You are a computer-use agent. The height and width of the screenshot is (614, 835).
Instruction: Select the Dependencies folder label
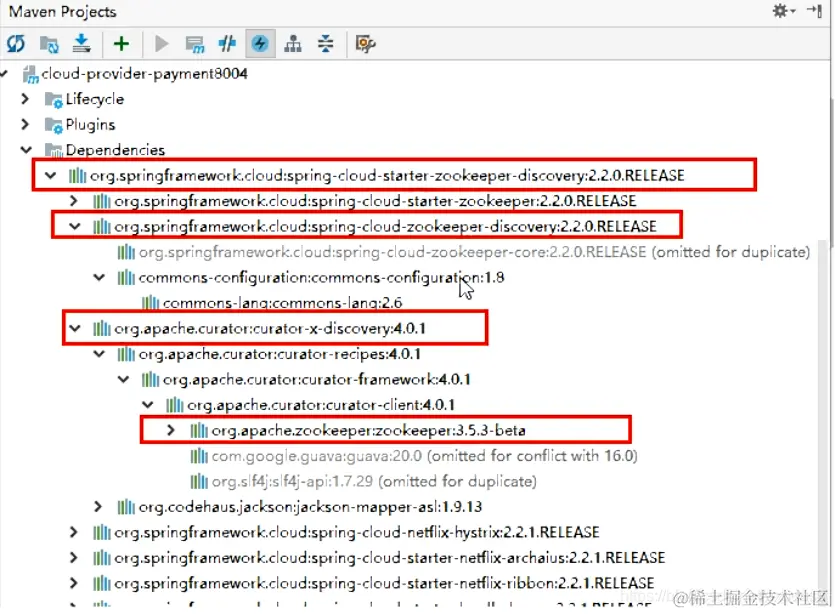(116, 150)
